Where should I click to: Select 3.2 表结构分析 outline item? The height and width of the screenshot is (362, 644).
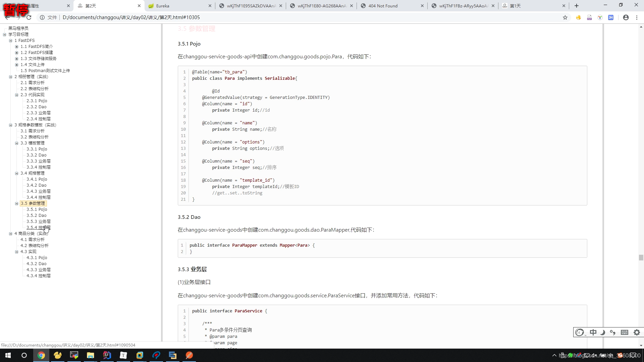(x=34, y=137)
